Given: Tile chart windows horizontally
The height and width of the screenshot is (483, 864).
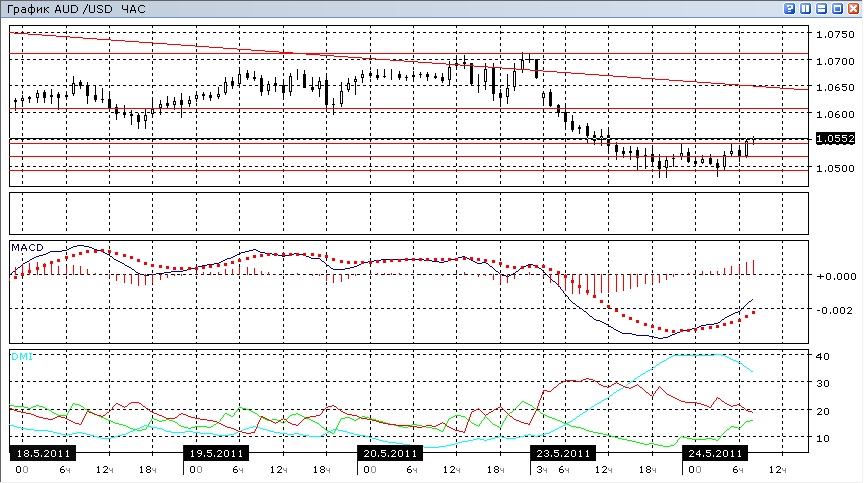Looking at the screenshot, I should click(822, 8).
